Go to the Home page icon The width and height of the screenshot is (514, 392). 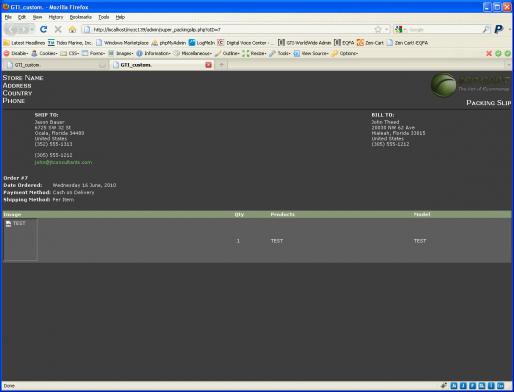point(72,29)
